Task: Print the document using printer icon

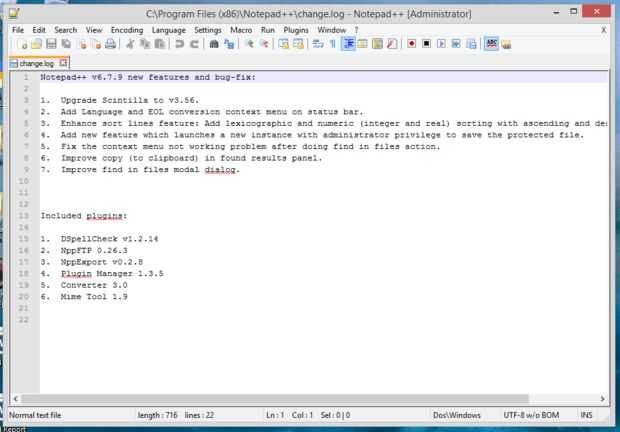Action: (111, 44)
